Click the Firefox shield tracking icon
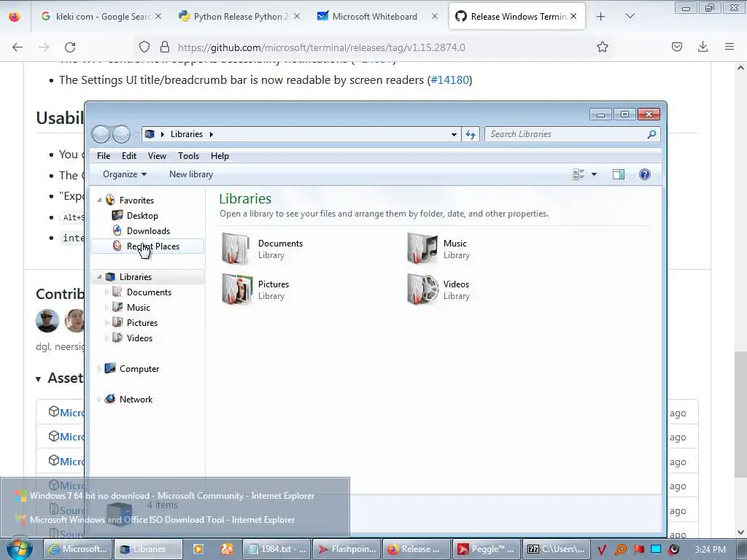The image size is (747, 560). pyautogui.click(x=144, y=47)
